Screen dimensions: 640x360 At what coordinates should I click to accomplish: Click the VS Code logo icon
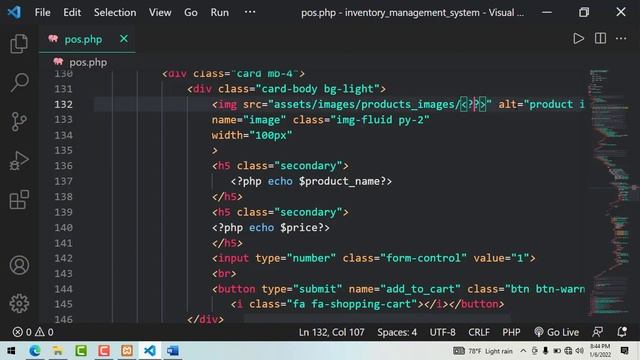click(x=14, y=12)
